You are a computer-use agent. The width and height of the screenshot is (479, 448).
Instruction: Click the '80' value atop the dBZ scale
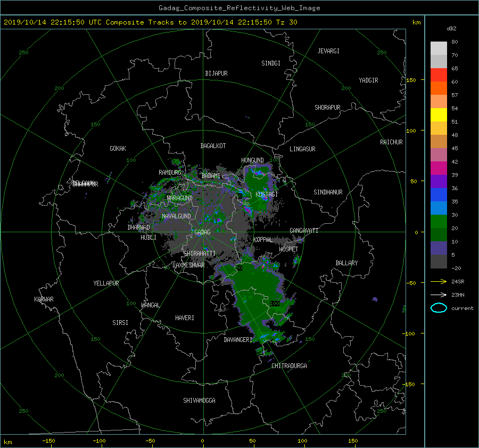click(x=455, y=42)
